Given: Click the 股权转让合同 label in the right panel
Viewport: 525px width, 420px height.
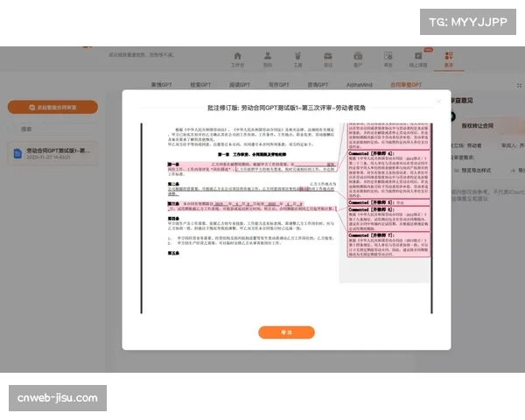Looking at the screenshot, I should [478, 126].
